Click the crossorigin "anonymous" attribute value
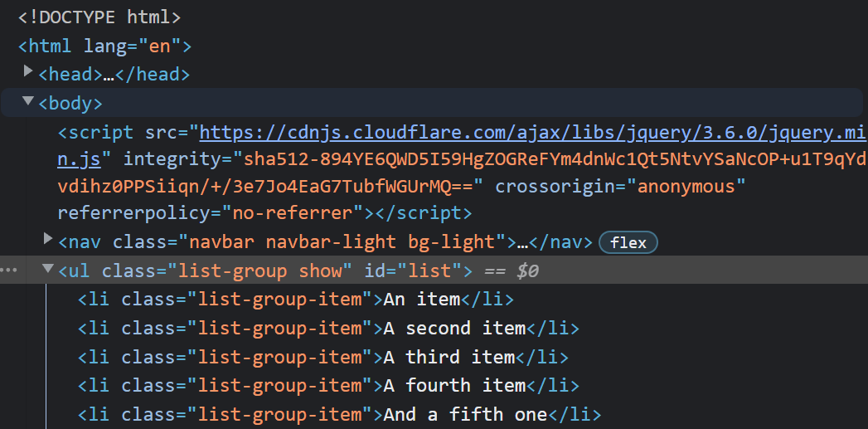 (x=686, y=187)
